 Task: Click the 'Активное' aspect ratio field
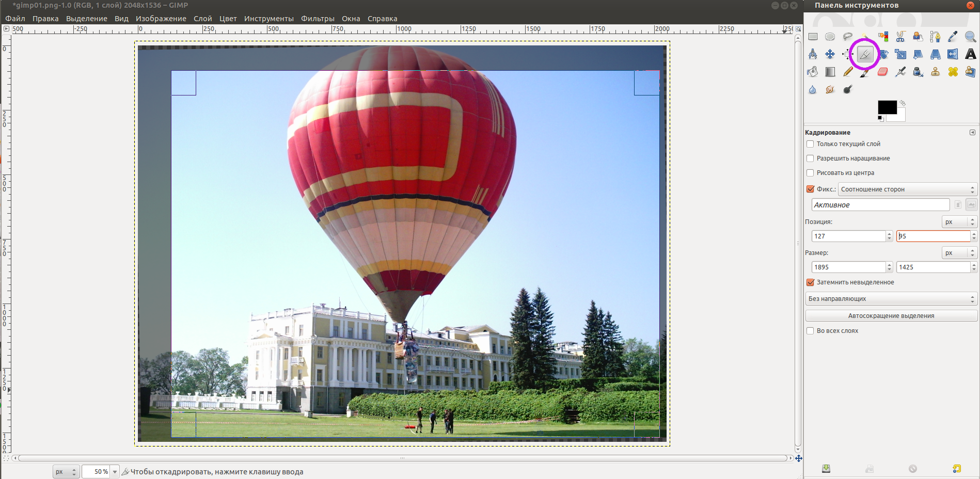880,205
